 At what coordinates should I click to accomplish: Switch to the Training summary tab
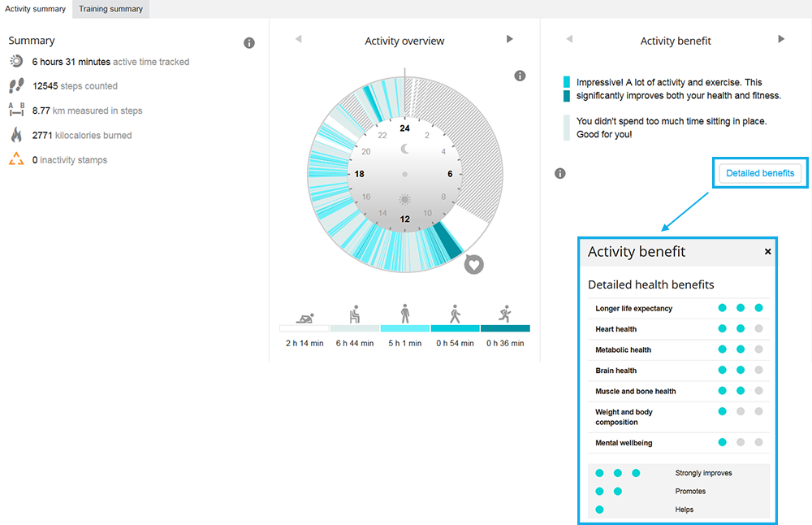coord(110,9)
